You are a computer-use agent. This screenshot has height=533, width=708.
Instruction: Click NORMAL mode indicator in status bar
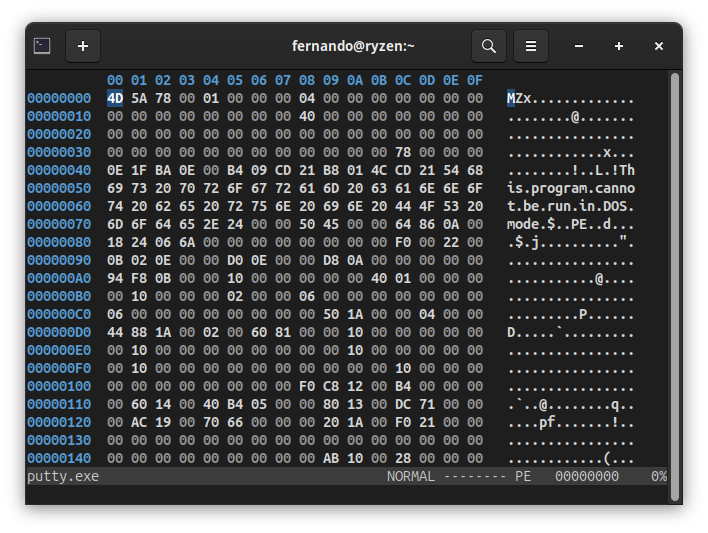410,477
